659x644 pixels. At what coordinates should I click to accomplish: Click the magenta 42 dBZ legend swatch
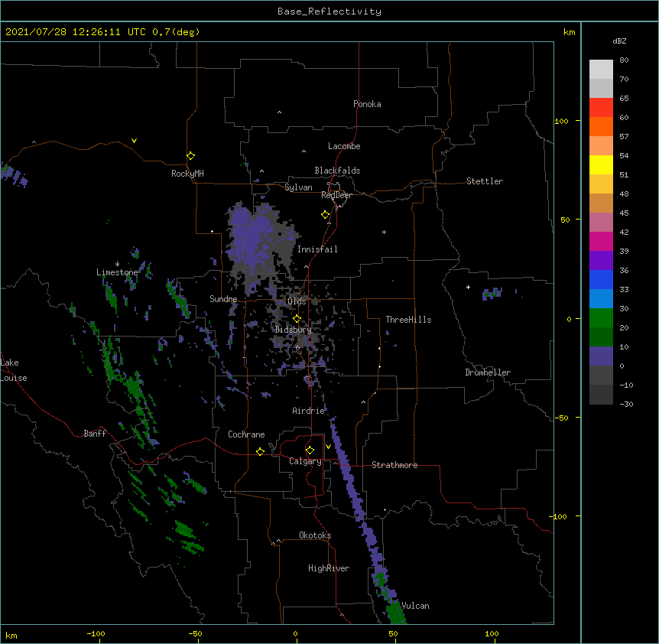pos(601,241)
